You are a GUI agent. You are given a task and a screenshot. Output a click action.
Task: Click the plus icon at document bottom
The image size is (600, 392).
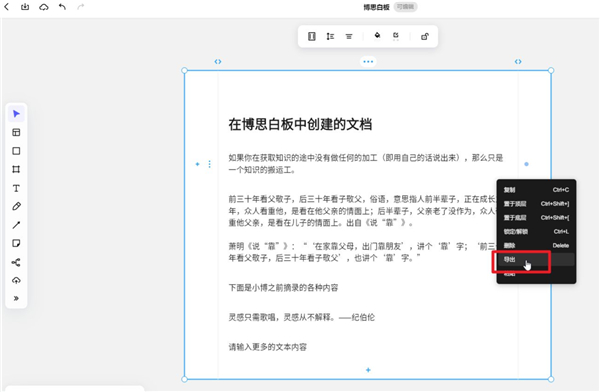[x=368, y=370]
